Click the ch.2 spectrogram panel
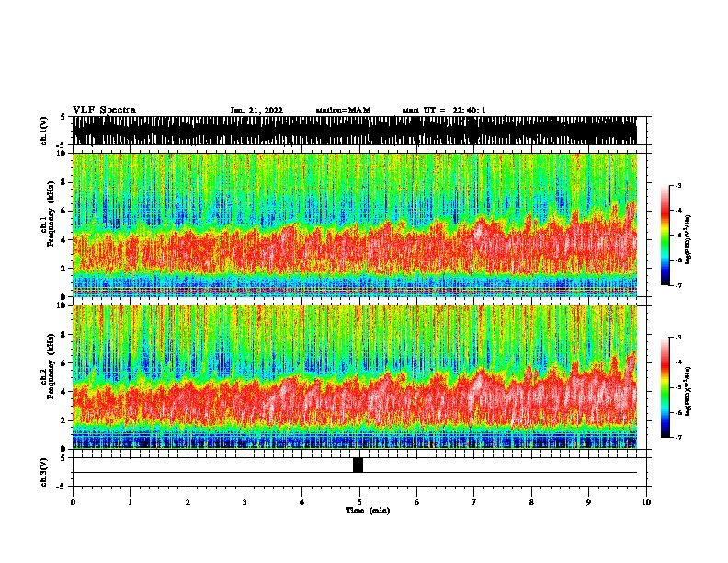 click(354, 377)
